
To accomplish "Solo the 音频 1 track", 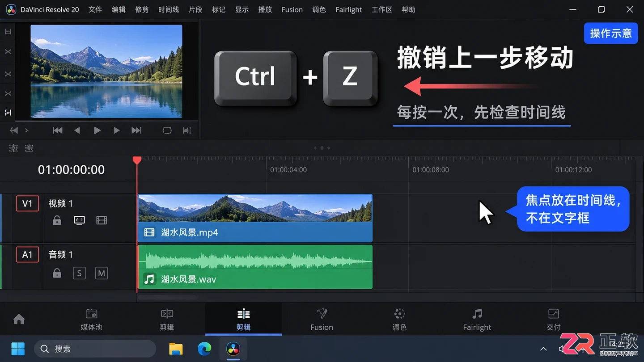I will [79, 273].
